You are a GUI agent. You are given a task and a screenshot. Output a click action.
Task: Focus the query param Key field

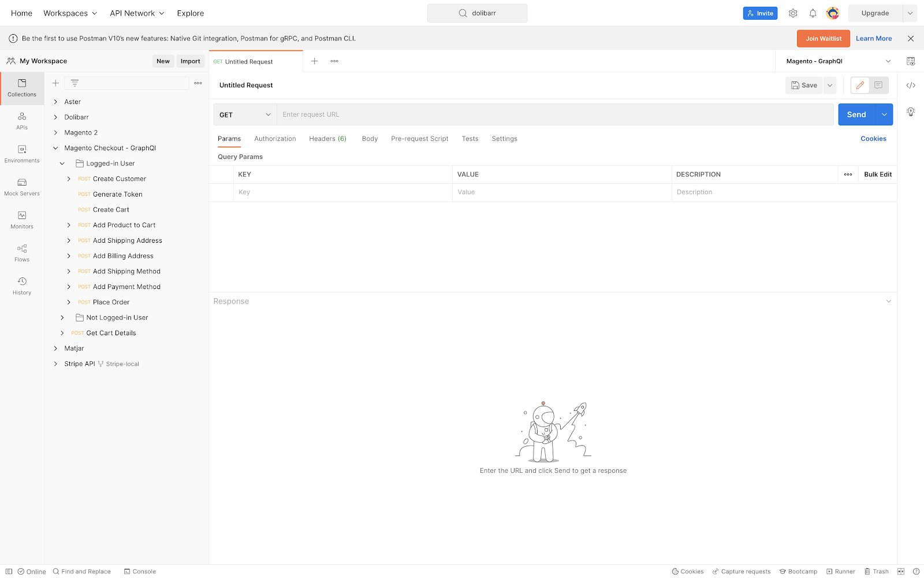point(342,192)
